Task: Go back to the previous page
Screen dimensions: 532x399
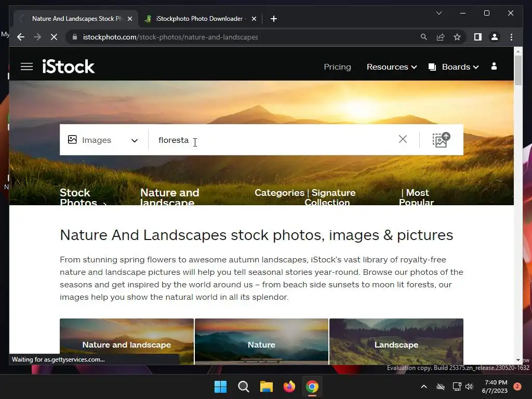Action: click(21, 37)
